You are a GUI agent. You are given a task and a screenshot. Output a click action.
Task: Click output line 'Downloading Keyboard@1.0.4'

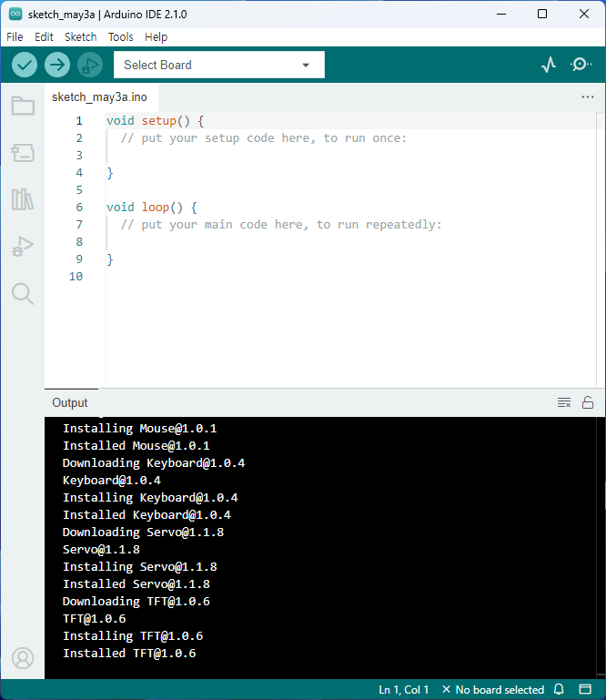click(154, 463)
